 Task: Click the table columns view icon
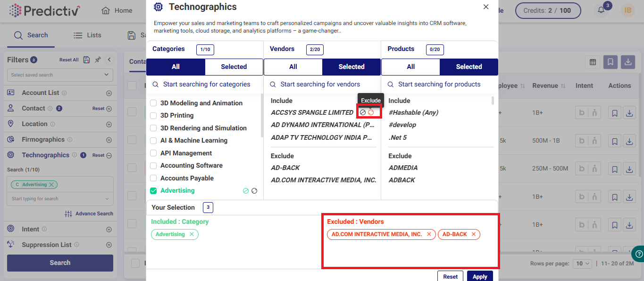(593, 62)
